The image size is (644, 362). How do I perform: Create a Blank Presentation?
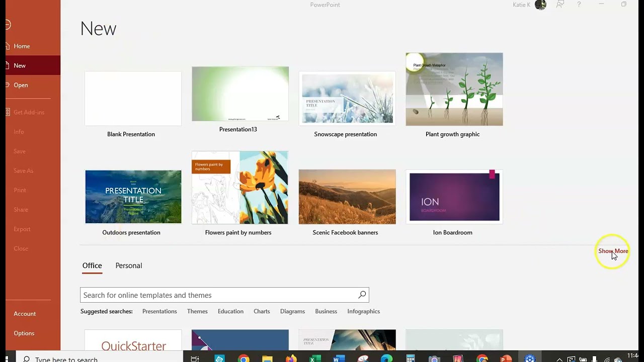(x=133, y=99)
